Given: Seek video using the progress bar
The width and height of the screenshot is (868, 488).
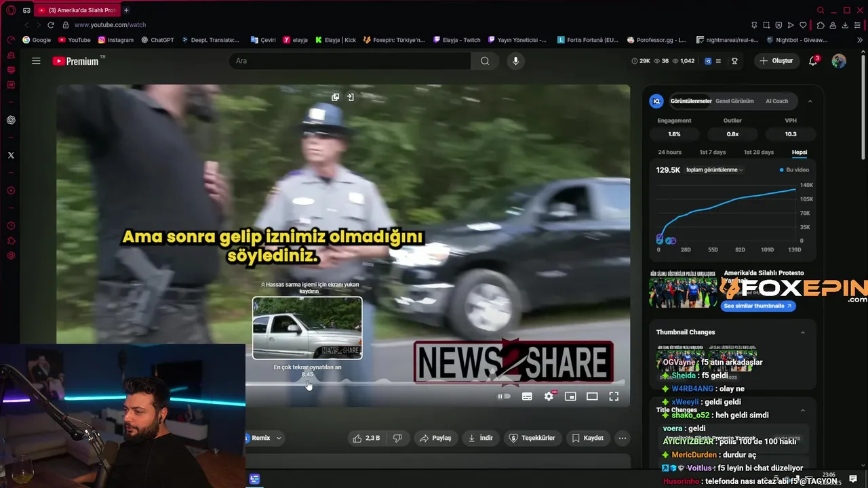Looking at the screenshot, I should (x=434, y=384).
